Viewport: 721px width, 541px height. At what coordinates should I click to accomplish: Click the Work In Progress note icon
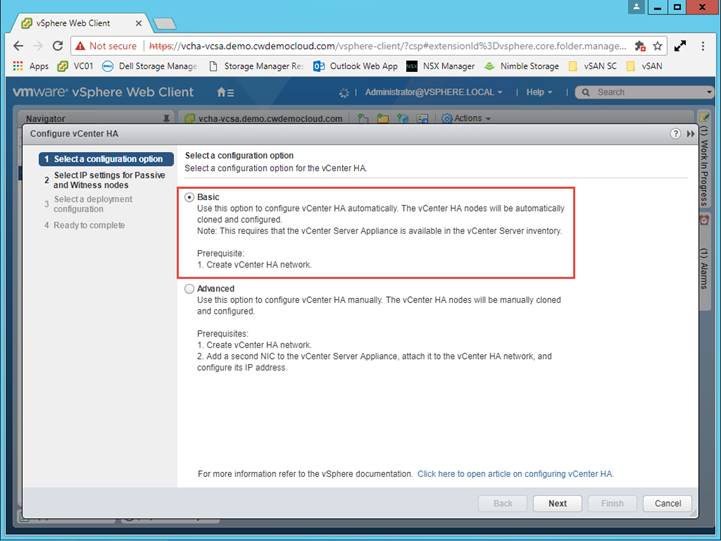[x=704, y=118]
